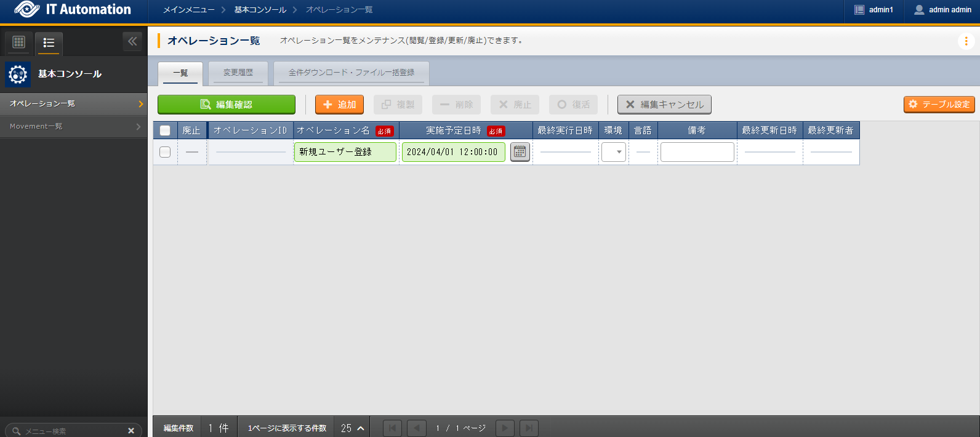Collapse the sidebar with double-chevron icon
Image resolution: width=980 pixels, height=437 pixels.
132,41
